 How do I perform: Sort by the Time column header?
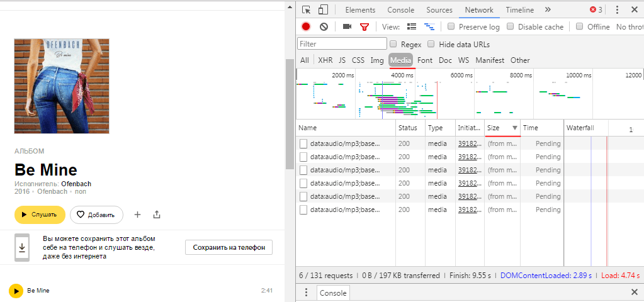[542, 128]
